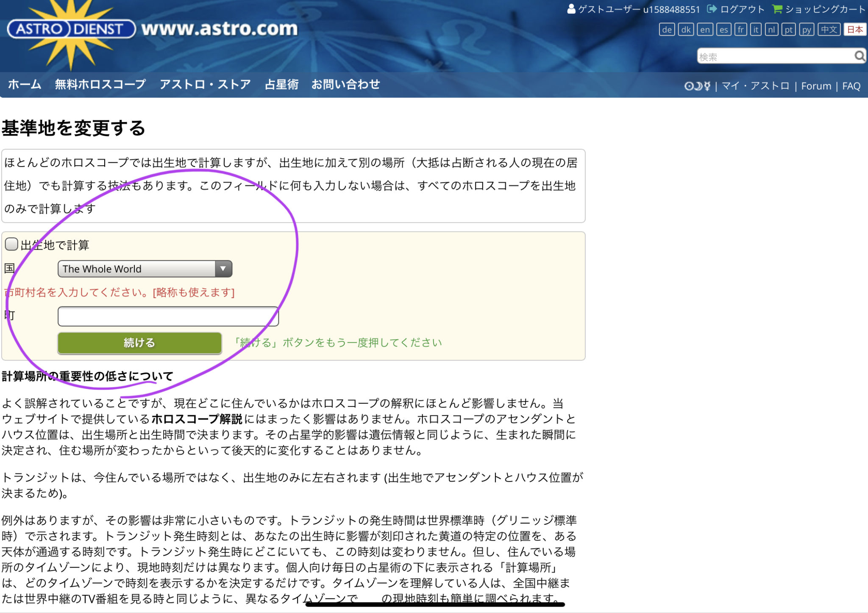Click the sun-moon-mercury astrology symbols icon
This screenshot has height=613, width=868.
(x=698, y=86)
